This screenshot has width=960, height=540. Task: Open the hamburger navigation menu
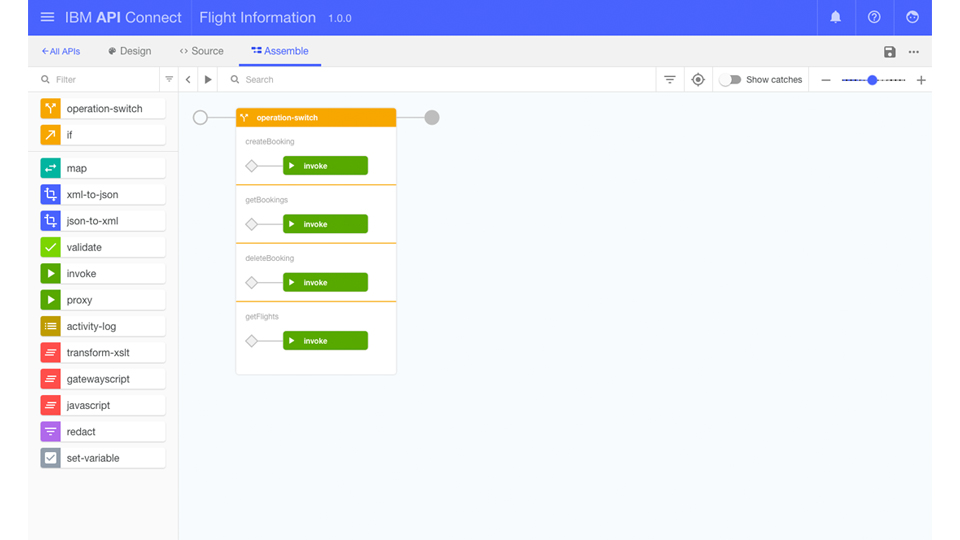click(x=47, y=18)
